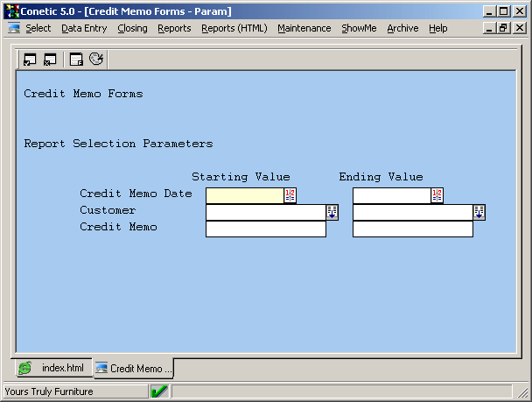
Task: Click the starting Credit Memo Date field
Action: (244, 195)
